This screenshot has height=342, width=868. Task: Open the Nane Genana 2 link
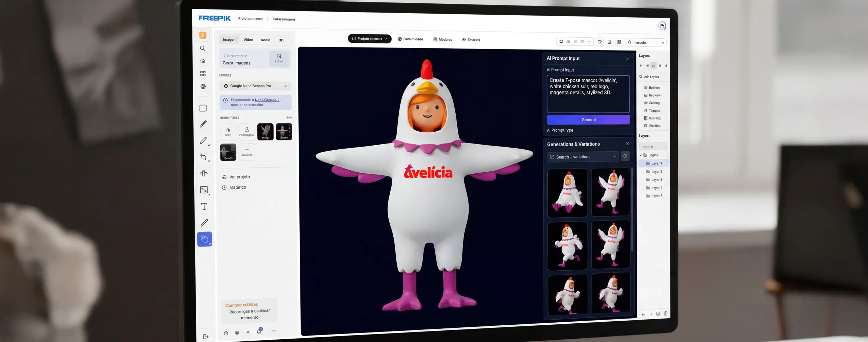tap(267, 100)
